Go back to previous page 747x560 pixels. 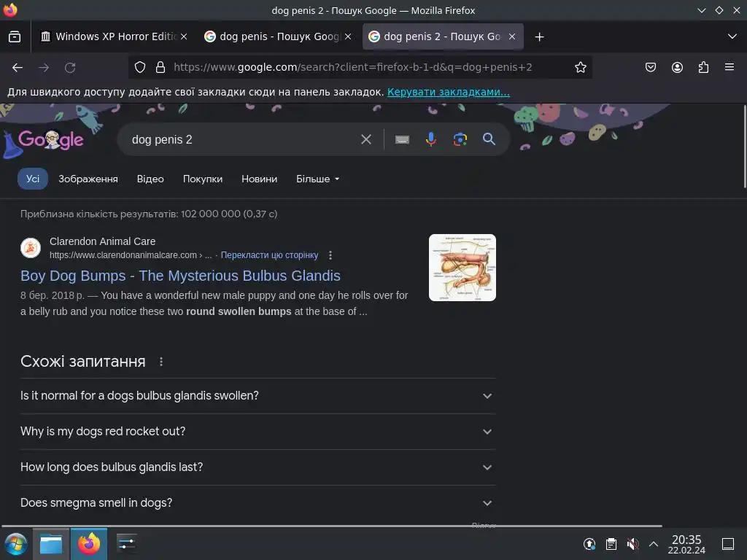[18, 68]
